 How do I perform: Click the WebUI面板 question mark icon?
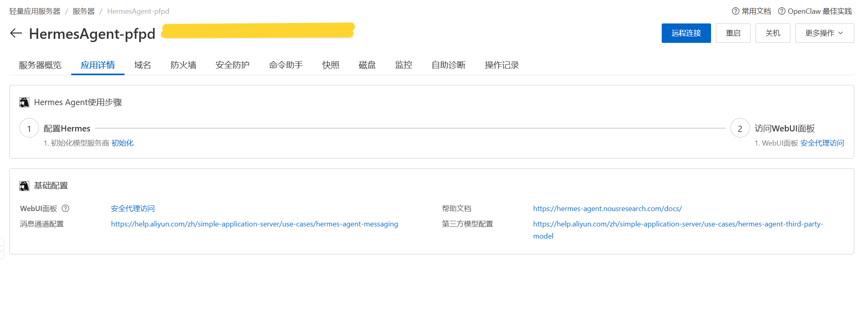click(66, 208)
